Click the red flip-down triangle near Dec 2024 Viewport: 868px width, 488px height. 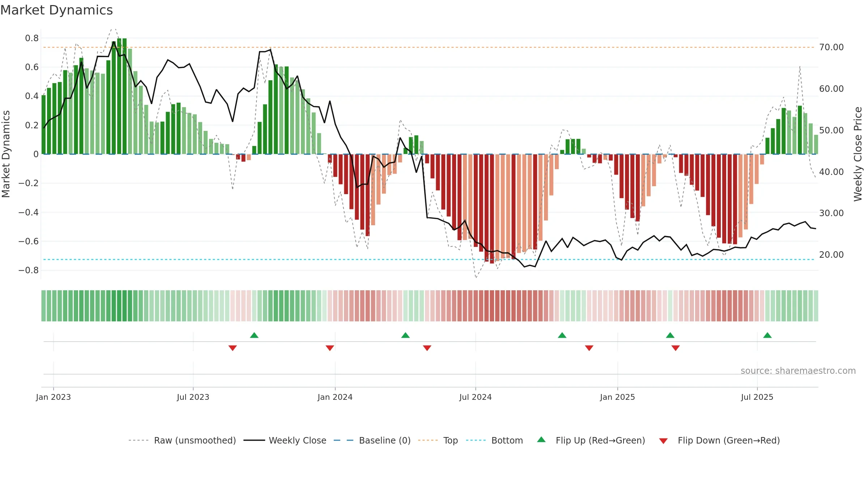589,348
